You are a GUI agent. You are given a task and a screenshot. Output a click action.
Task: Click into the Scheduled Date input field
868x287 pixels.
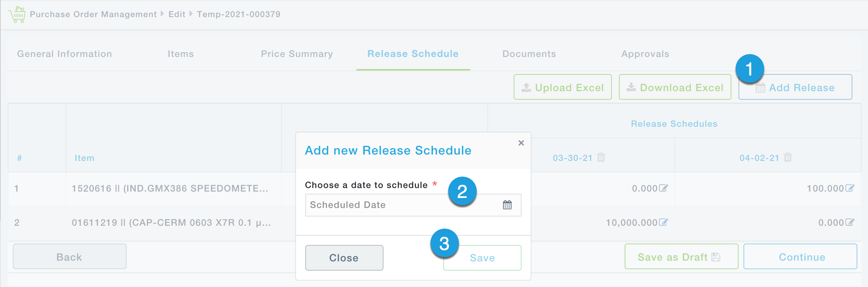398,205
